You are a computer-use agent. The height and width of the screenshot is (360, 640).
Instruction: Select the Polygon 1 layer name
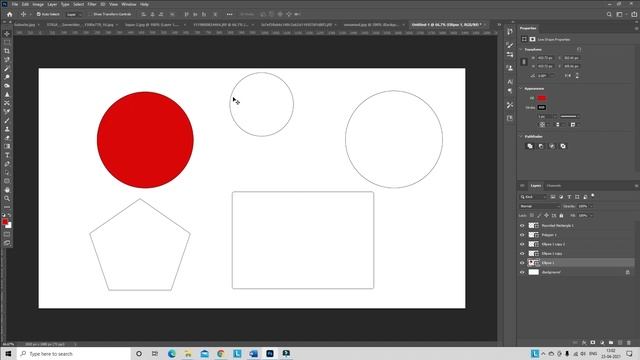coord(549,235)
